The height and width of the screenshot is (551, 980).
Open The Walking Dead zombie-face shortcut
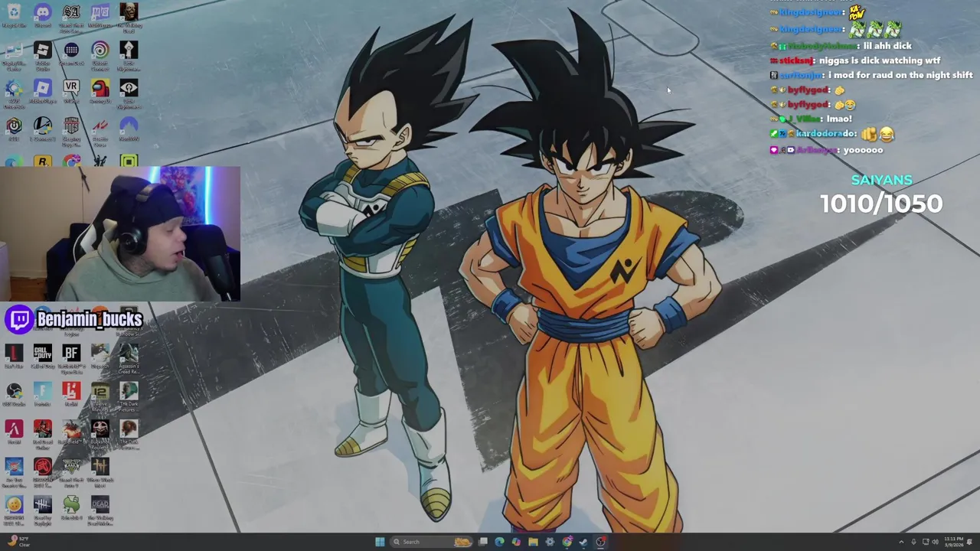coord(129,17)
